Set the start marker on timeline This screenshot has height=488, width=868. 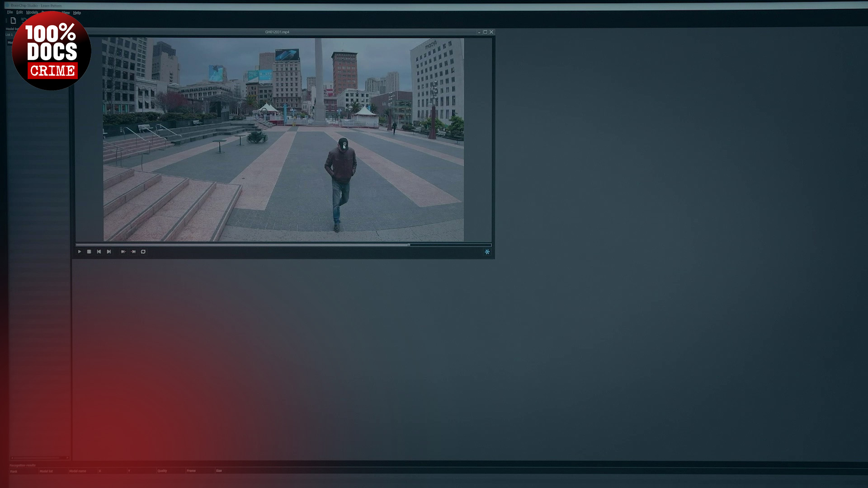[123, 252]
